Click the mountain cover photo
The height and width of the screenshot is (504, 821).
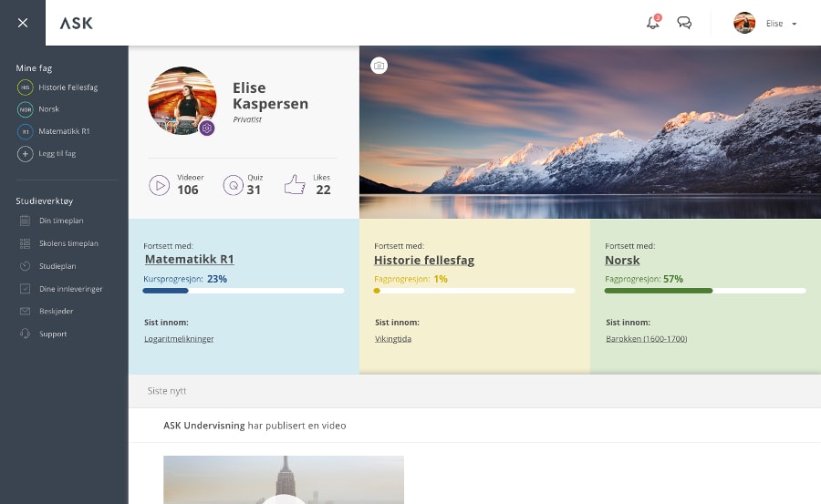(x=590, y=132)
